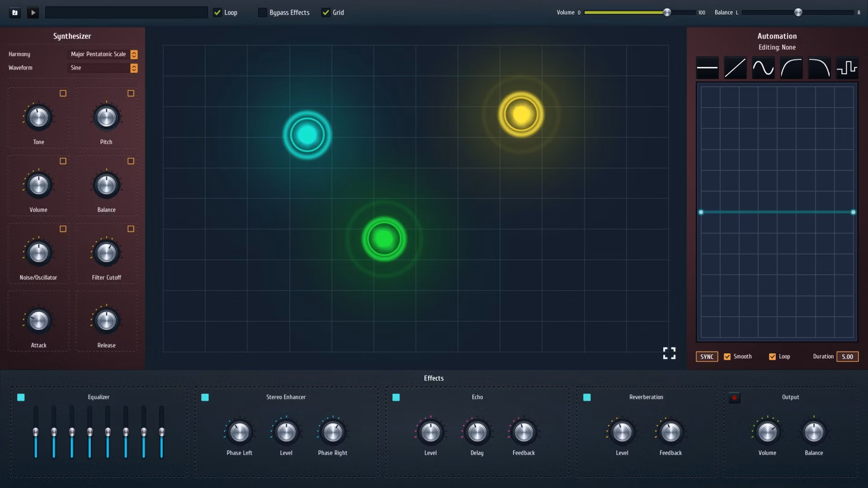Image resolution: width=868 pixels, height=488 pixels.
Task: Click the green node on the pad
Action: point(384,239)
